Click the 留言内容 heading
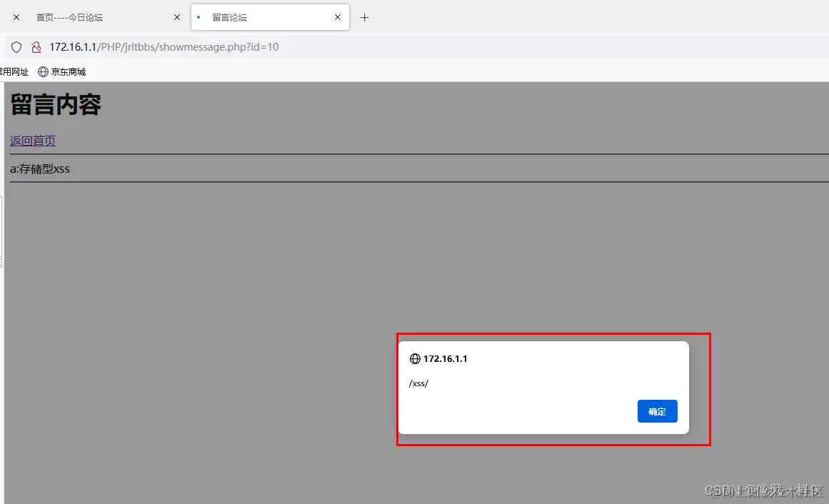Screen dimensions: 829x504 (x=56, y=104)
